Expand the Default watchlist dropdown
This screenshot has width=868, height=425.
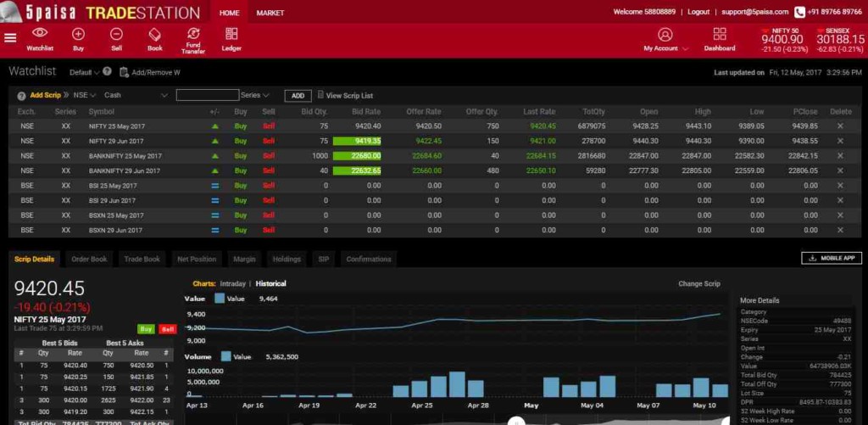click(86, 73)
